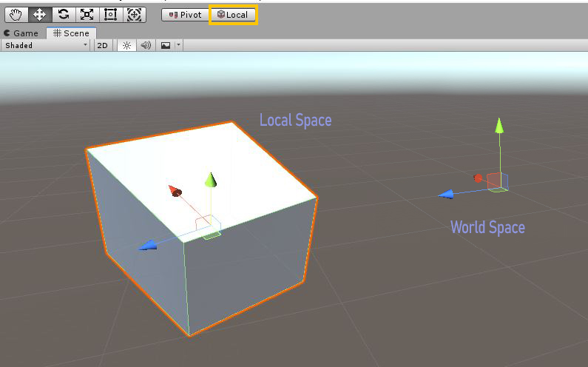The image size is (588, 367).
Task: Click the World Space red X-axis handle
Action: click(478, 178)
